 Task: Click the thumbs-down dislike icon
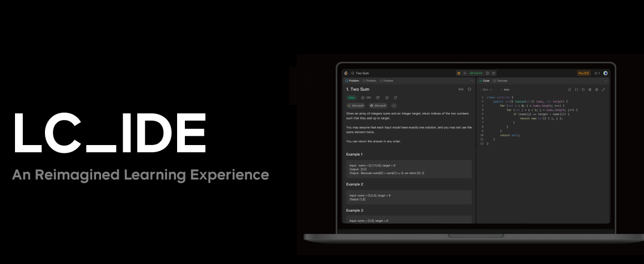point(378,97)
